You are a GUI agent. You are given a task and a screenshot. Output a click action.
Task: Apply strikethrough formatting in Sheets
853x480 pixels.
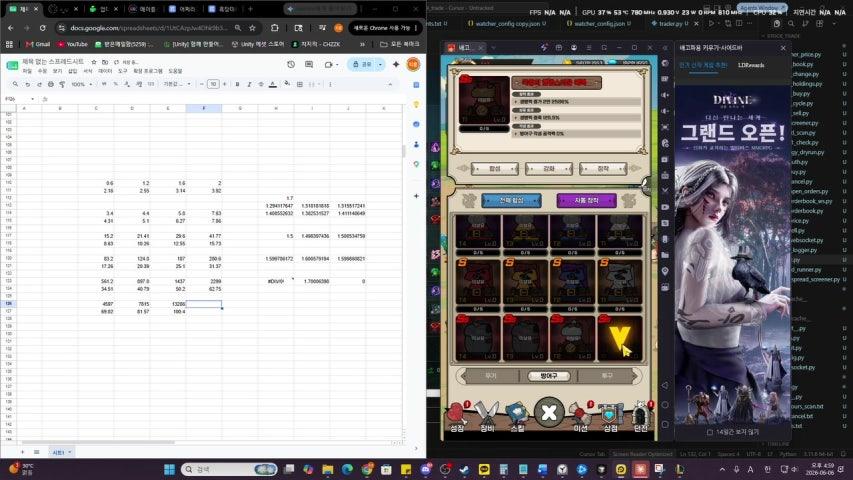click(261, 84)
